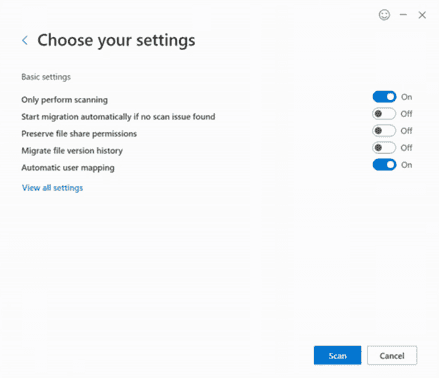Click the Off text beside Preserve file share permissions
This screenshot has width=439, height=378.
[406, 131]
